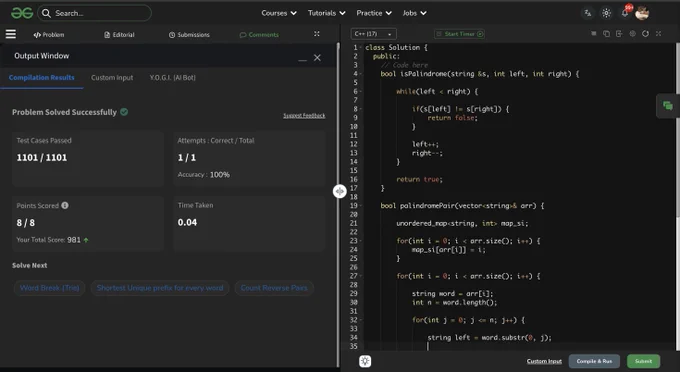Switch to the Problem tab
Viewport: 680px width, 372px height.
click(49, 35)
